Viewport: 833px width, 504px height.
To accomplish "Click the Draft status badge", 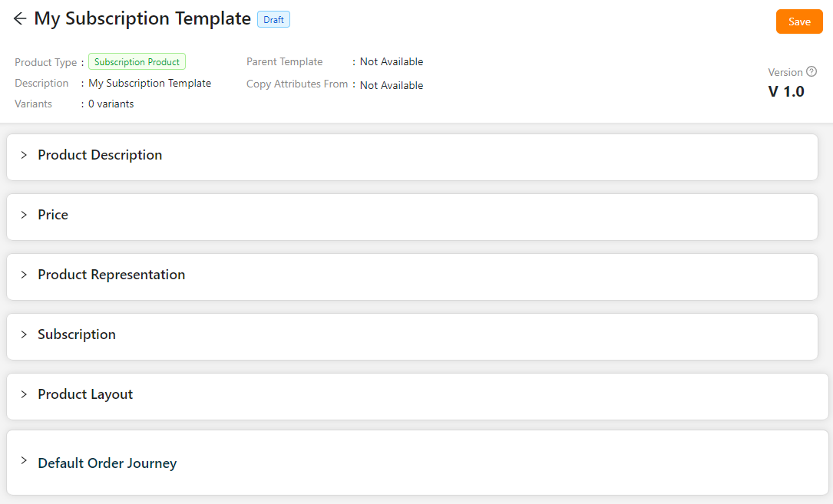I will click(x=273, y=20).
